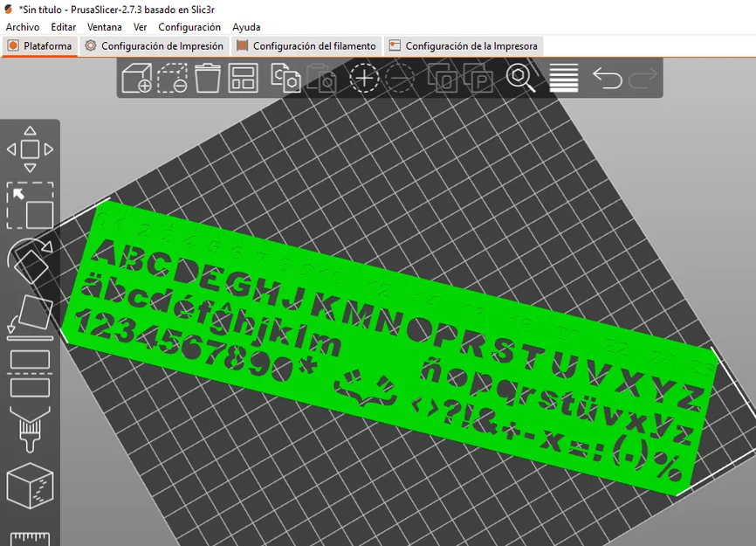Open the layer editing lines icon
Viewport: 756px width, 546px height.
pyautogui.click(x=564, y=78)
